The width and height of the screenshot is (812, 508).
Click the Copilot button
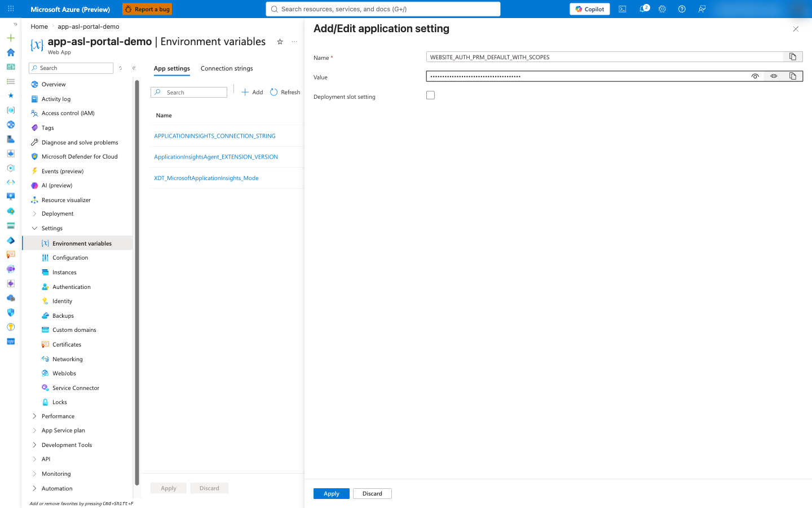coord(590,9)
